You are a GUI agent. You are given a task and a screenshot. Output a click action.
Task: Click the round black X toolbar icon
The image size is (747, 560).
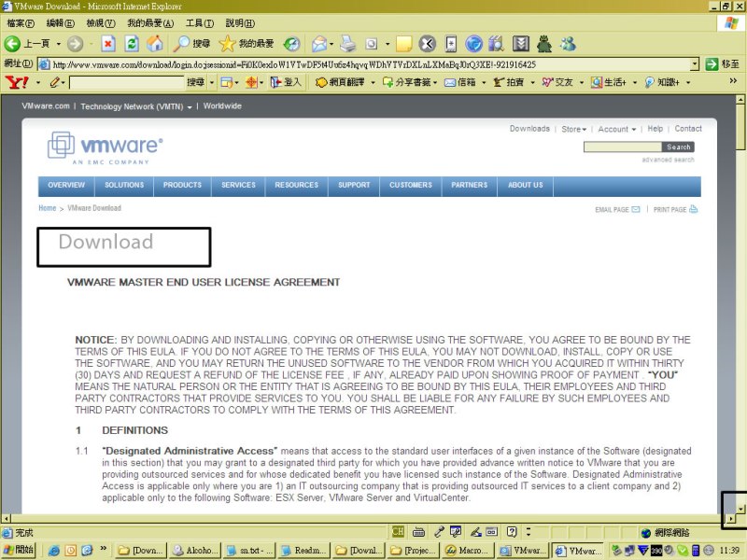428,44
